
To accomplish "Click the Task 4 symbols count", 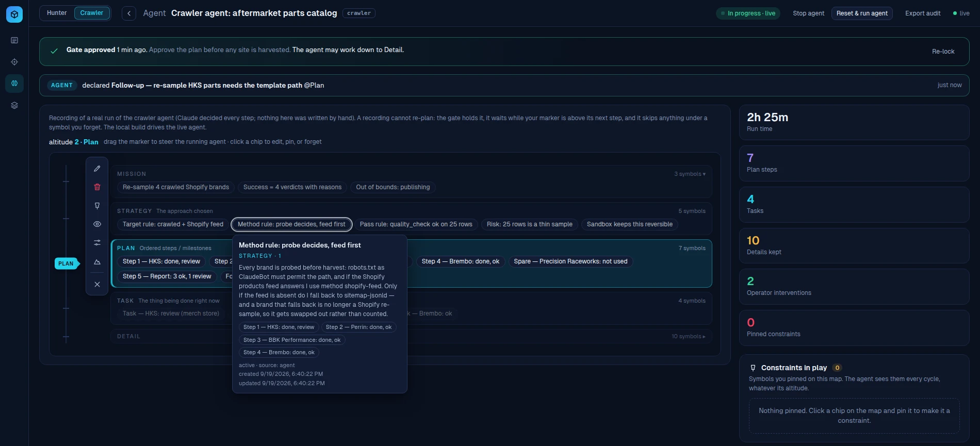I will click(692, 301).
